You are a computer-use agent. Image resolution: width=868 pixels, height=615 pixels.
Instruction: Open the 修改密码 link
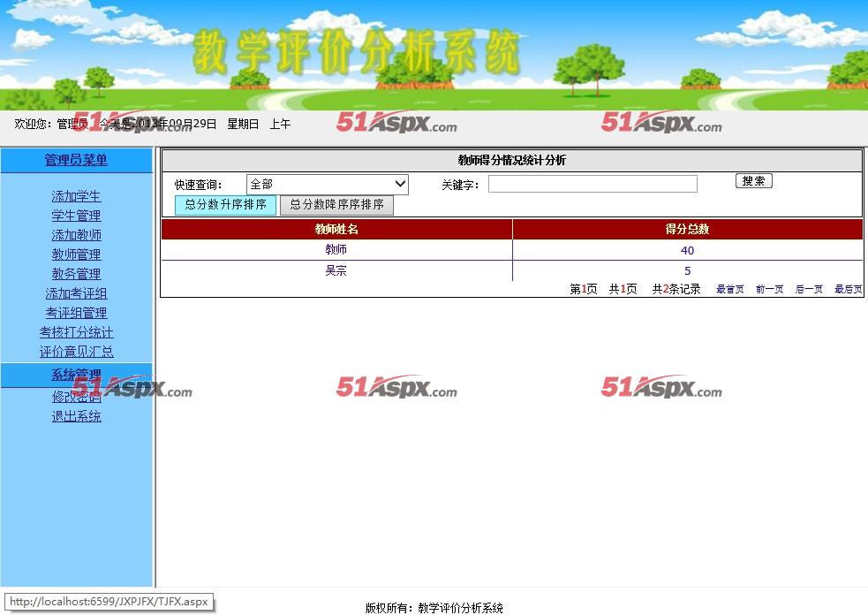pos(76,397)
